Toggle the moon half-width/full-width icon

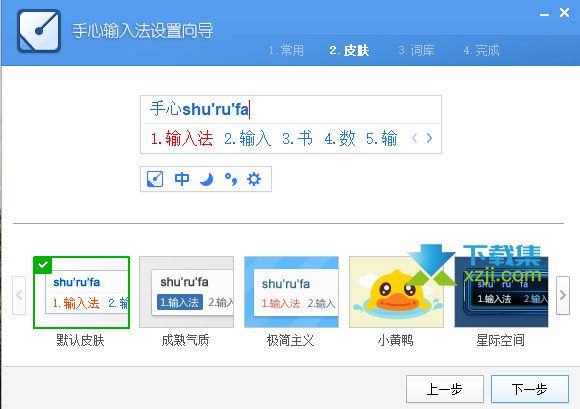pos(206,179)
